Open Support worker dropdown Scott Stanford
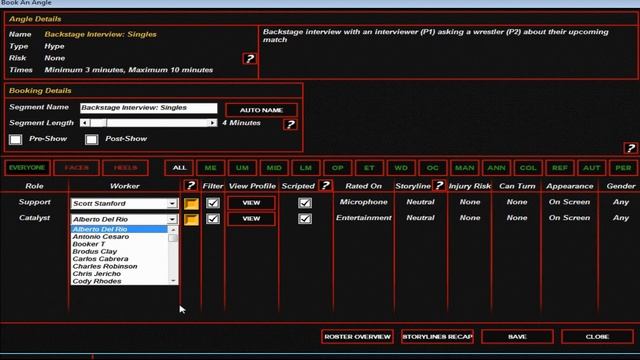The height and width of the screenshot is (360, 640). click(x=124, y=203)
